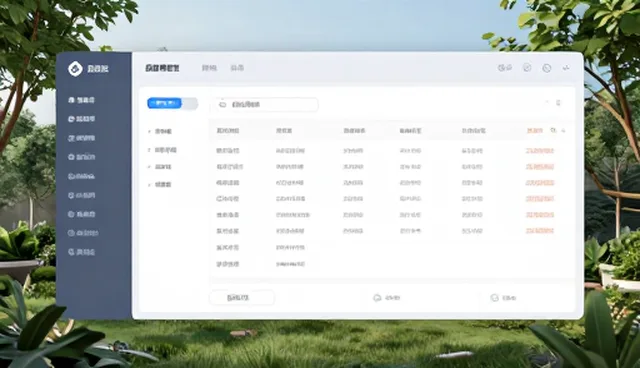
Task: Select the second gray tab beside header title
Action: (237, 68)
